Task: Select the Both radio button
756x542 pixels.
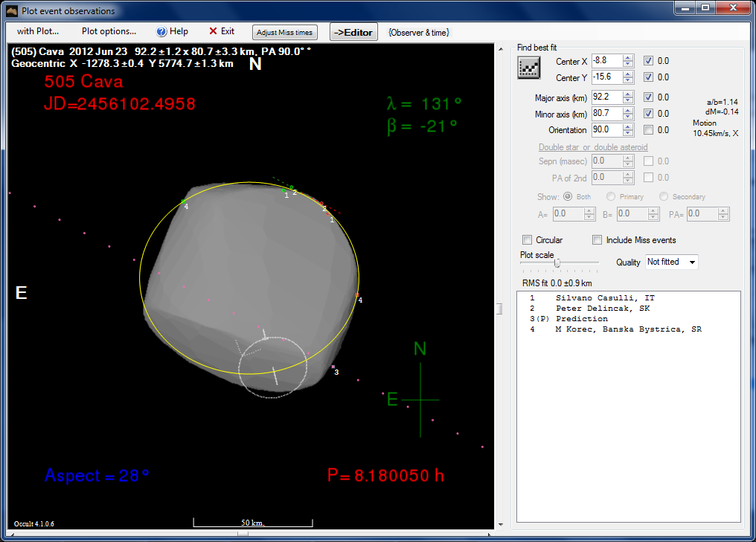Action: pyautogui.click(x=568, y=196)
